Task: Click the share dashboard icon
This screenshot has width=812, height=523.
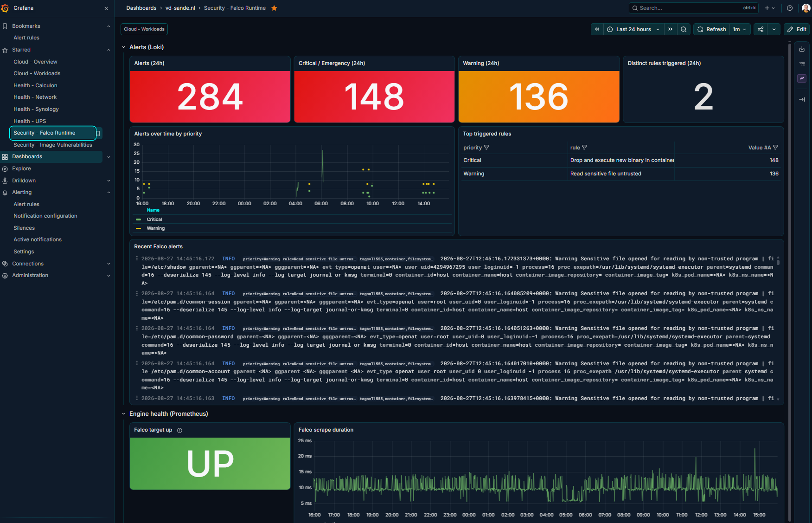Action: pyautogui.click(x=761, y=29)
